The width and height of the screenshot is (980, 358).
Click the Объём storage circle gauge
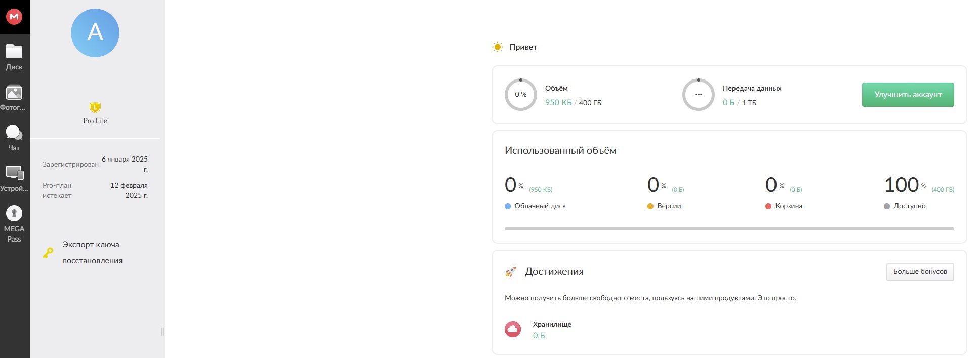click(x=520, y=95)
